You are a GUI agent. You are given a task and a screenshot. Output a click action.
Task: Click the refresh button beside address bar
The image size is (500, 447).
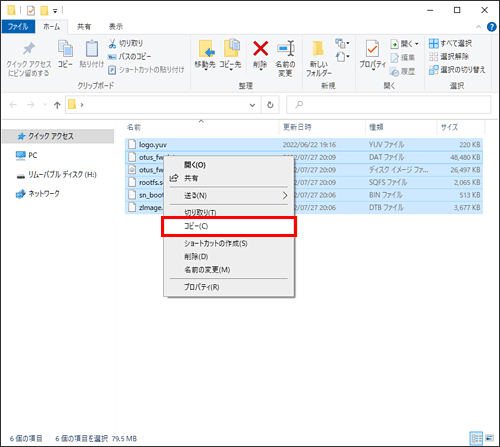click(270, 105)
